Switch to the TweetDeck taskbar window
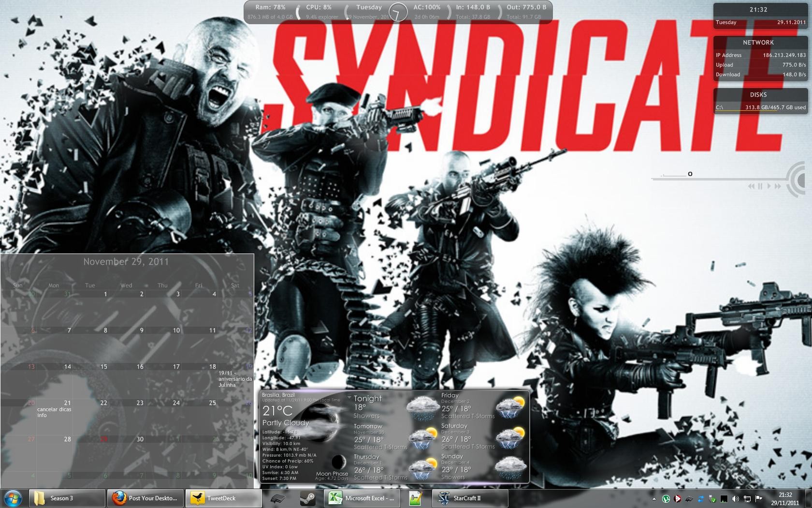Screen dimensions: 812x508 pos(224,498)
